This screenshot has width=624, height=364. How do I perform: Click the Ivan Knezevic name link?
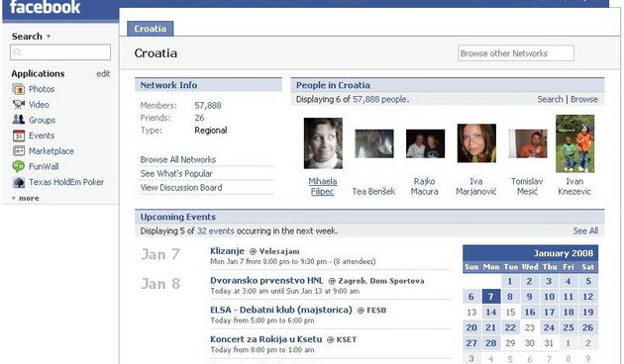point(574,186)
